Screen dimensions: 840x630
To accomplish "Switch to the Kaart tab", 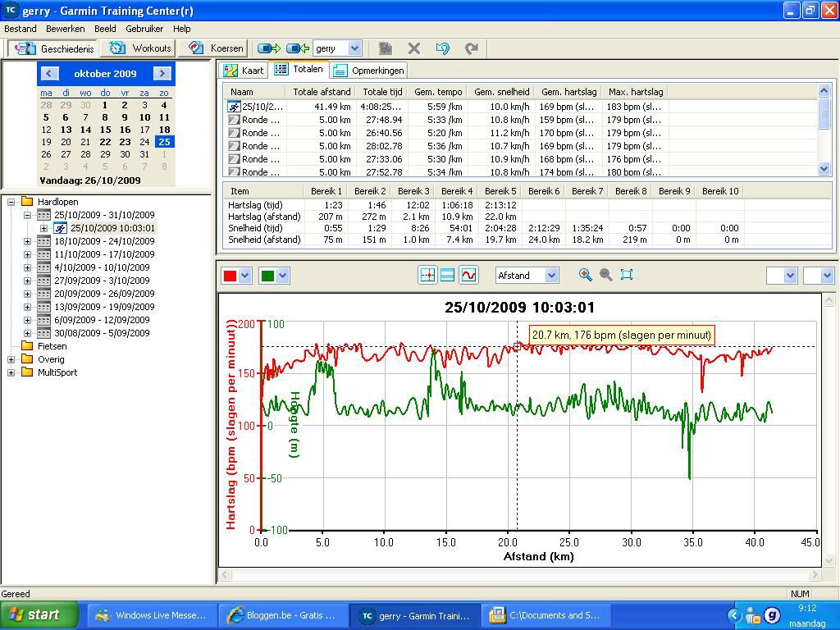I will click(244, 71).
